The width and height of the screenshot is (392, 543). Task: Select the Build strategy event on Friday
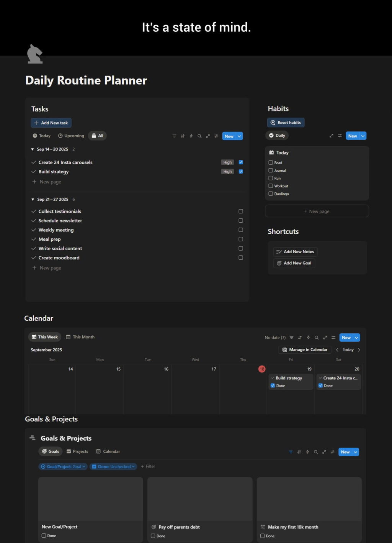pos(289,378)
